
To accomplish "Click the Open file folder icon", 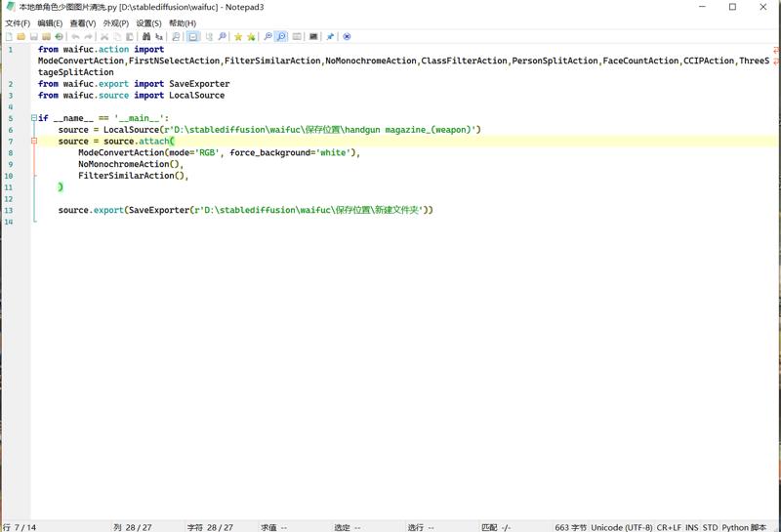I will [21, 36].
